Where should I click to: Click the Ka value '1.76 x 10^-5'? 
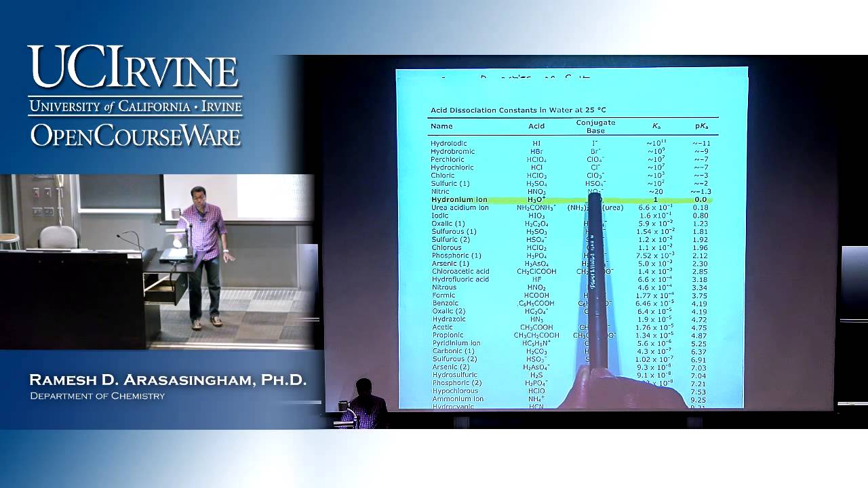pyautogui.click(x=654, y=327)
